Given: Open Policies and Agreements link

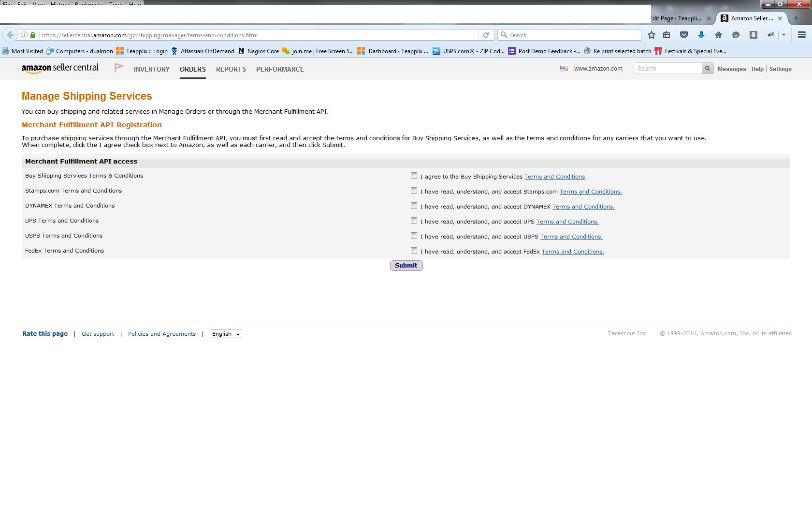Looking at the screenshot, I should pos(162,334).
